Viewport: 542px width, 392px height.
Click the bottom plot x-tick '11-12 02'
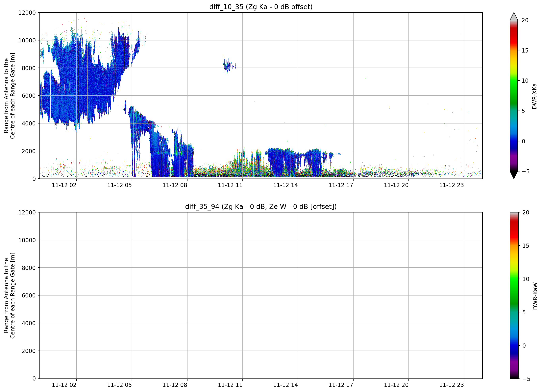tap(64, 385)
